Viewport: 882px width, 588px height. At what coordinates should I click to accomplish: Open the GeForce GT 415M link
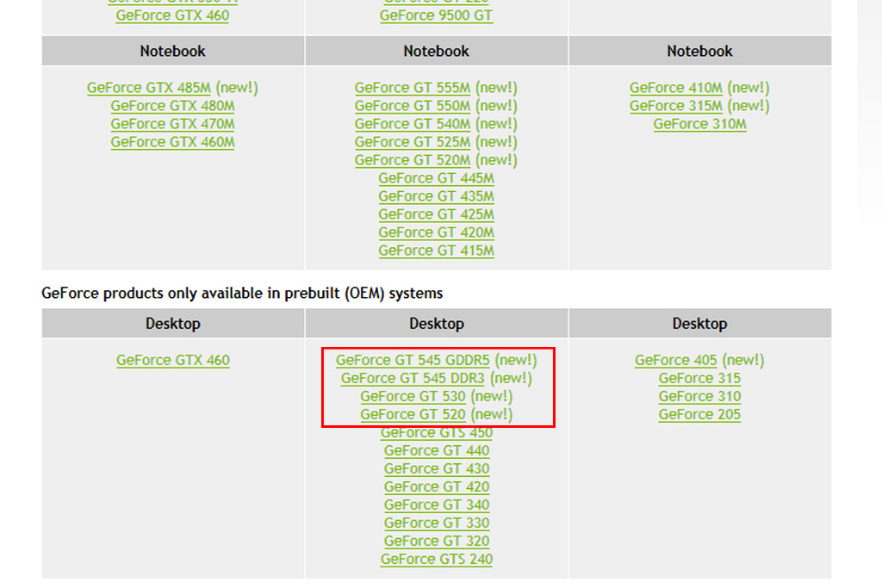tap(436, 251)
